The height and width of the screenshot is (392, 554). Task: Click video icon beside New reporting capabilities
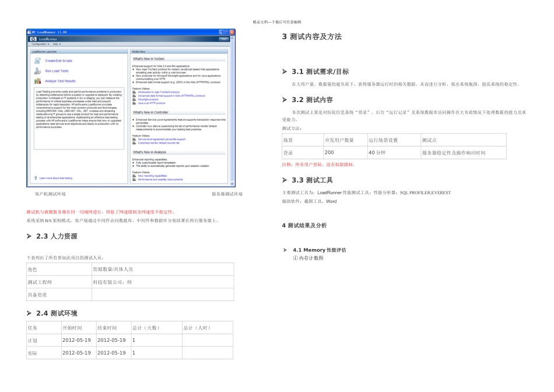(134, 176)
